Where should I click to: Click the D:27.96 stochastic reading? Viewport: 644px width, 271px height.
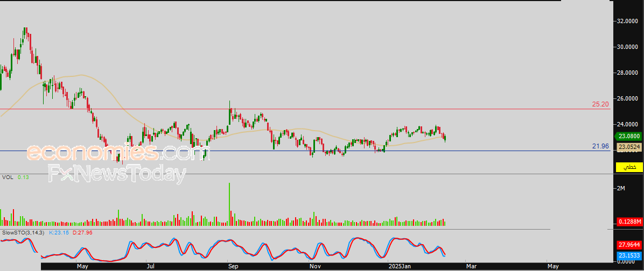(82, 232)
